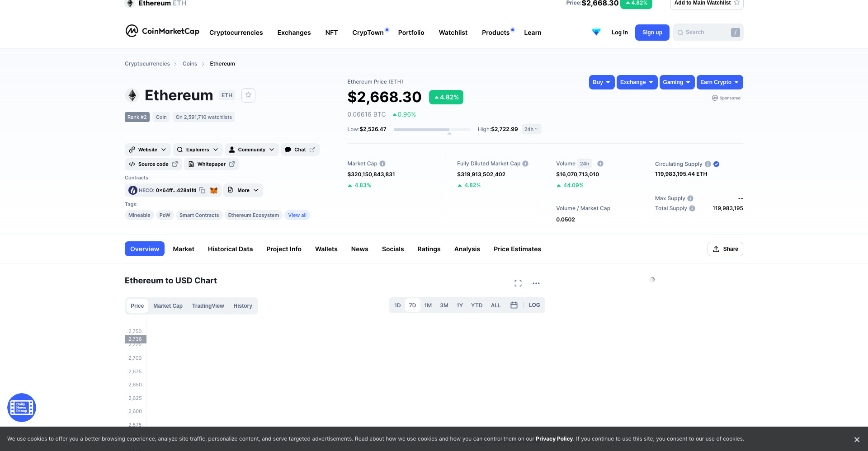Switch to the Historical Data tab
Image resolution: width=868 pixels, height=451 pixels.
230,249
